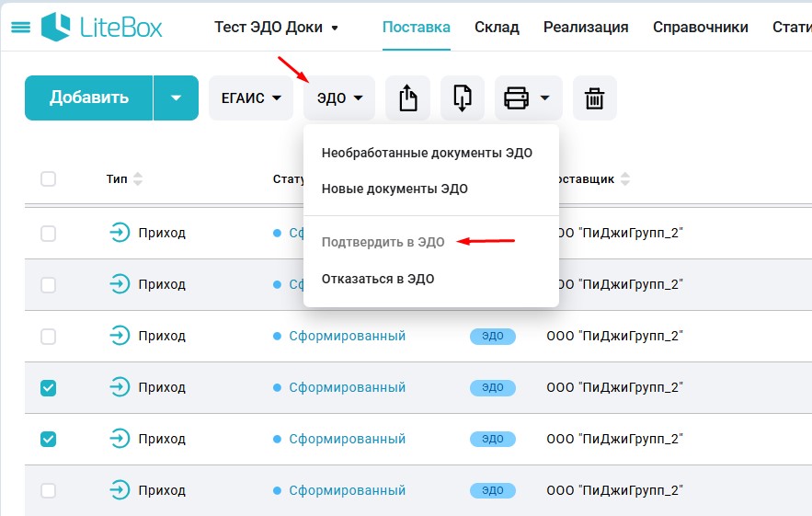Screen dimensions: 812x516
Task: Click fourth row's ООО "ПиДжиГрупп_2" supplier
Action: [614, 387]
